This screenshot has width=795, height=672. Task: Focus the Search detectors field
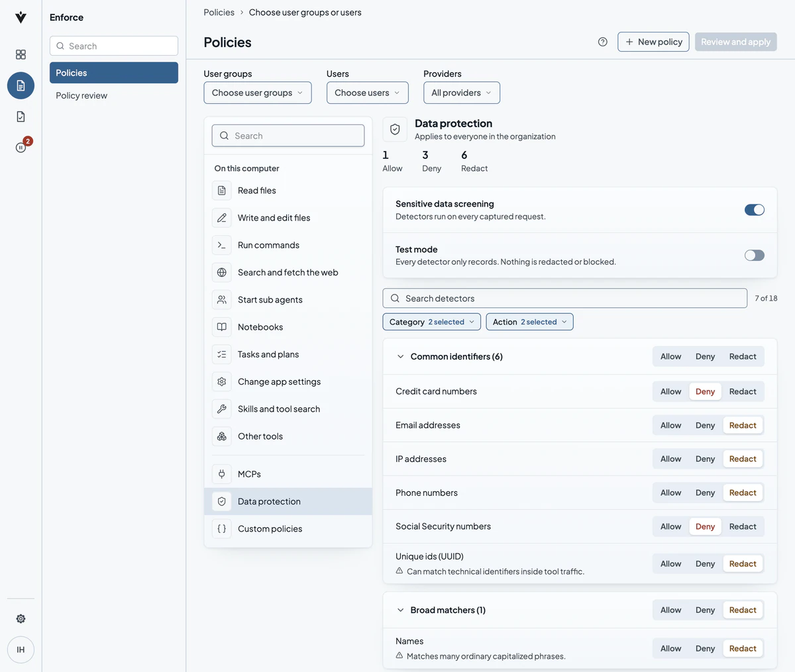[x=565, y=299]
